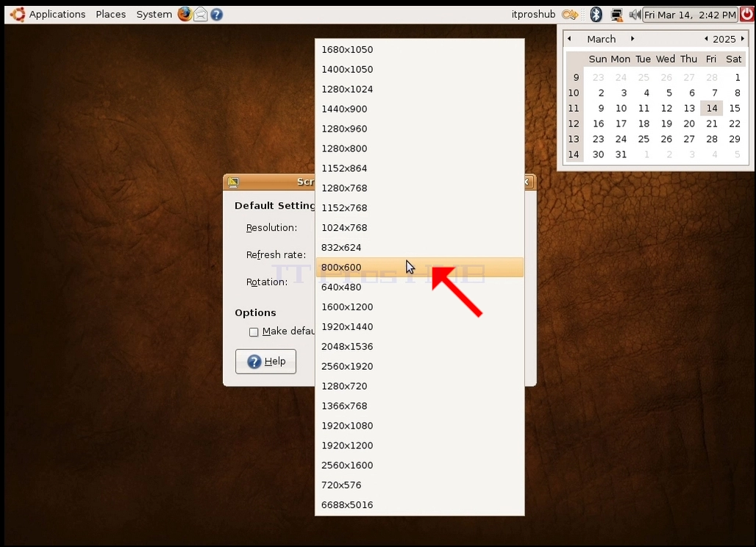Advance calendar to next year
This screenshot has width=756, height=547.
tap(743, 38)
